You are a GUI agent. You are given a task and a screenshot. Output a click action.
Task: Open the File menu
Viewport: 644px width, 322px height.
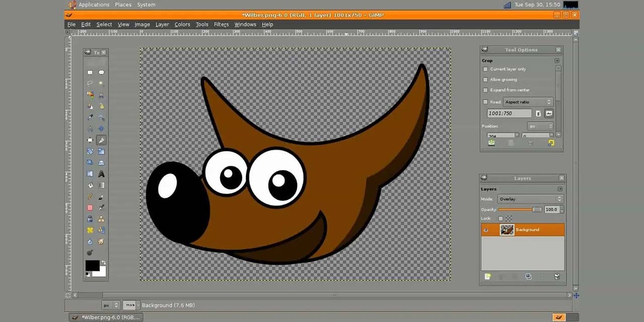click(71, 24)
